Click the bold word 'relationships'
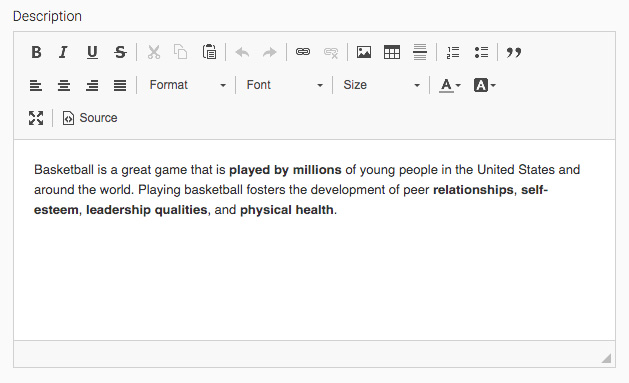 coord(473,190)
